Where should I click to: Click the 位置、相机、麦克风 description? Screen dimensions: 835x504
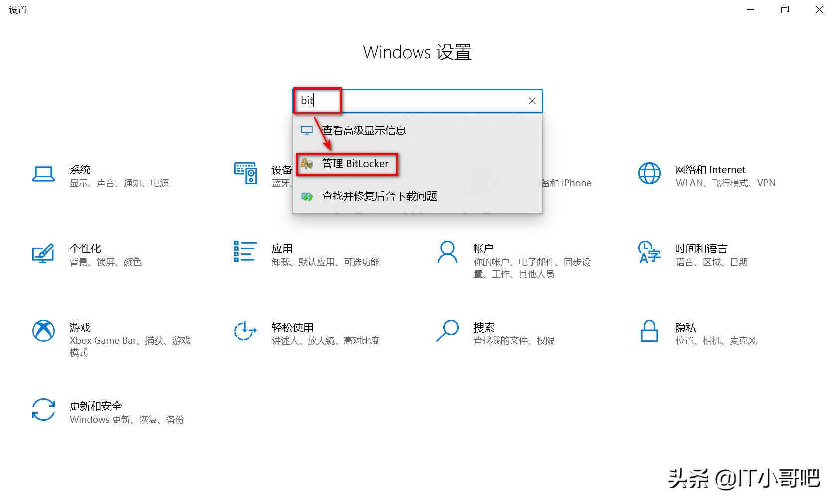[716, 341]
